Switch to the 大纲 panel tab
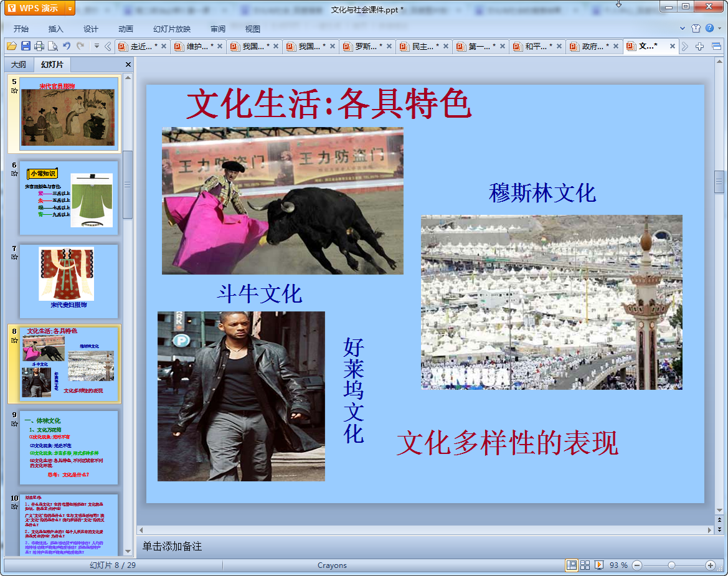The width and height of the screenshot is (728, 576). (x=19, y=65)
